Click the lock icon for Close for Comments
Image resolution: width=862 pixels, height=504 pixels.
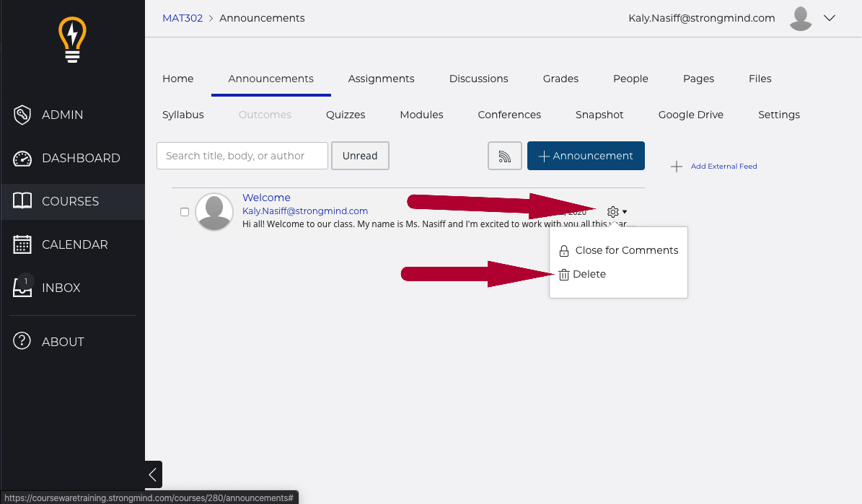564,251
